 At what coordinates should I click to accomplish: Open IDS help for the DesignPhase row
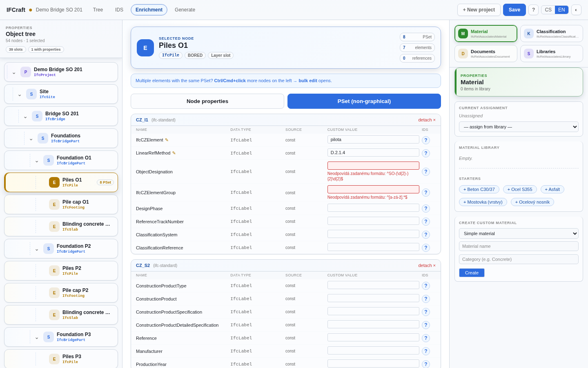coord(426,209)
